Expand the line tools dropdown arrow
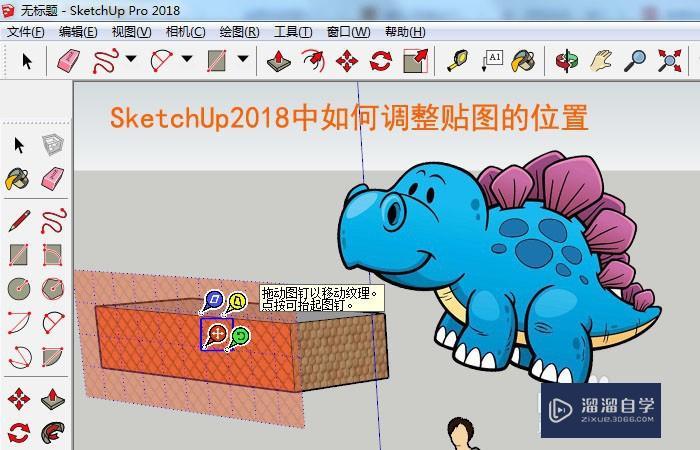The height and width of the screenshot is (450, 700). pyautogui.click(x=131, y=58)
